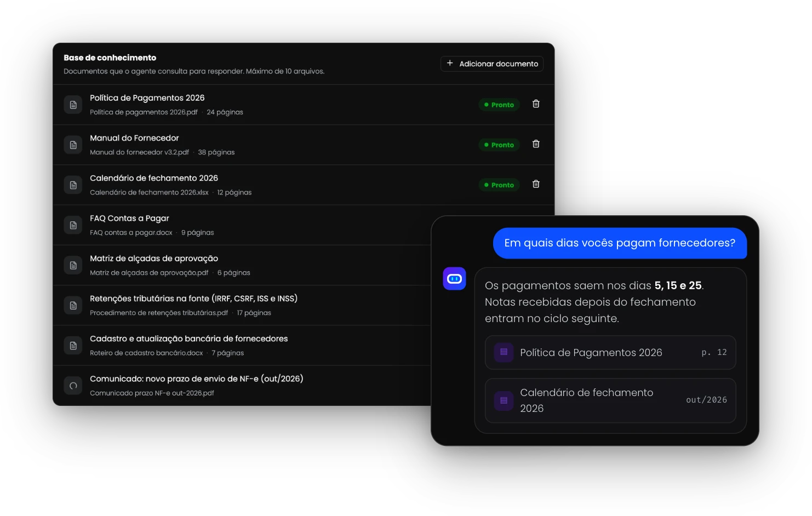Viewport: 812px width, 516px height.
Task: Click citation icon beside Calendário de fechamento chat card
Action: pos(504,400)
